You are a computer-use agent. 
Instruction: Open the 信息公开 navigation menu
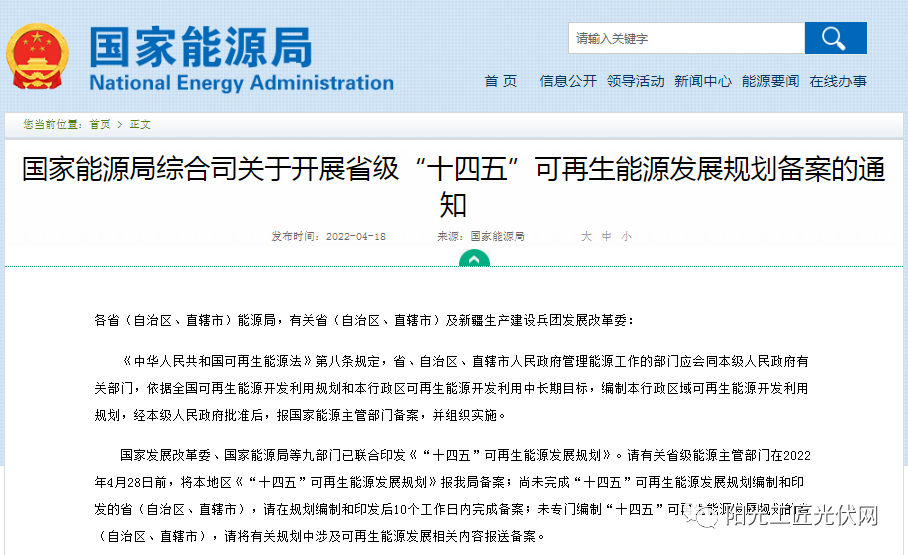click(568, 81)
